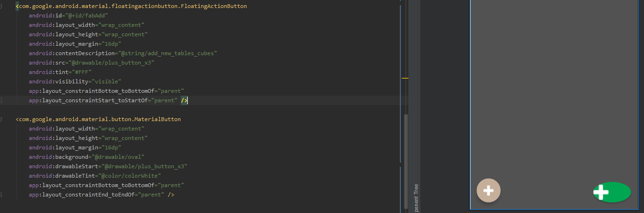This screenshot has width=644, height=213.
Task: Click the layout_constraintEnd_toEndOf attribute line
Action: click(96, 195)
